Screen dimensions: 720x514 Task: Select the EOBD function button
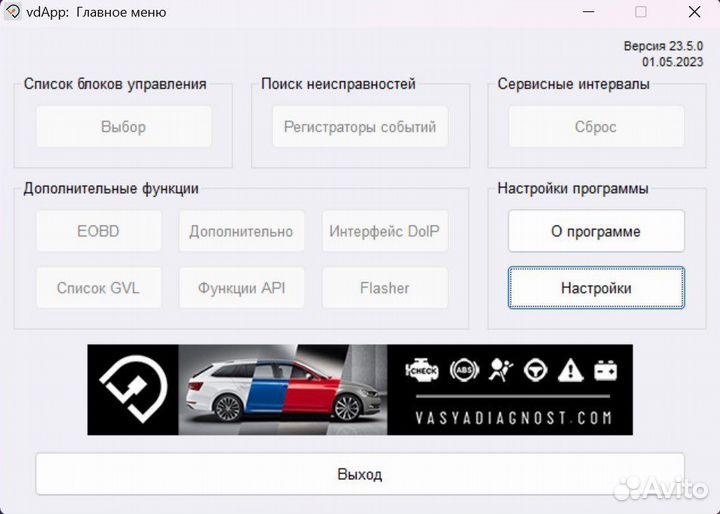[x=99, y=231]
